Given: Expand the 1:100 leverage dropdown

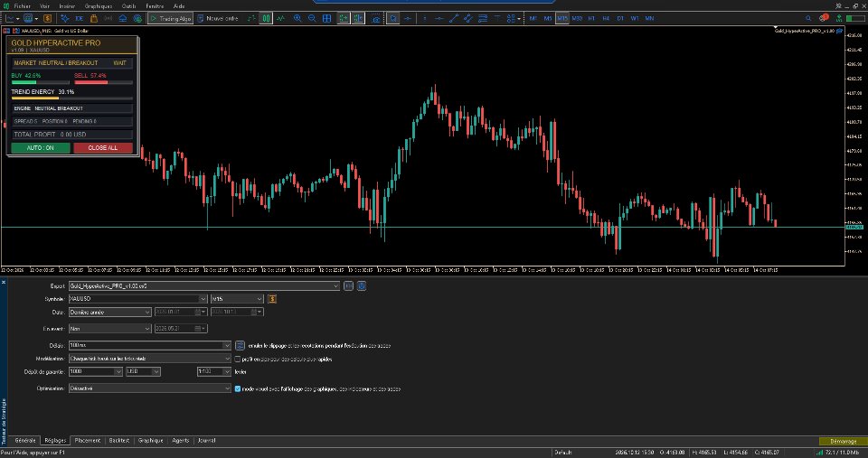Looking at the screenshot, I should [226, 371].
